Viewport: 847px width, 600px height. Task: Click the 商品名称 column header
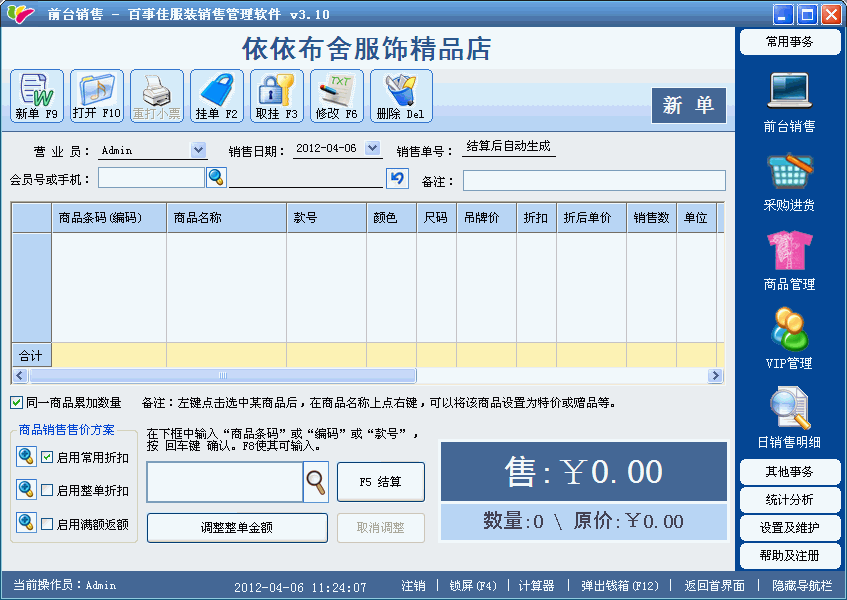tap(227, 218)
